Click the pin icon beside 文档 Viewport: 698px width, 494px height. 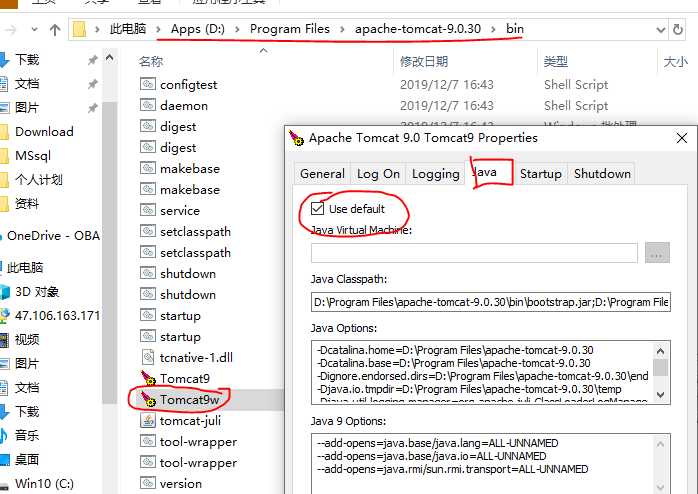[92, 84]
